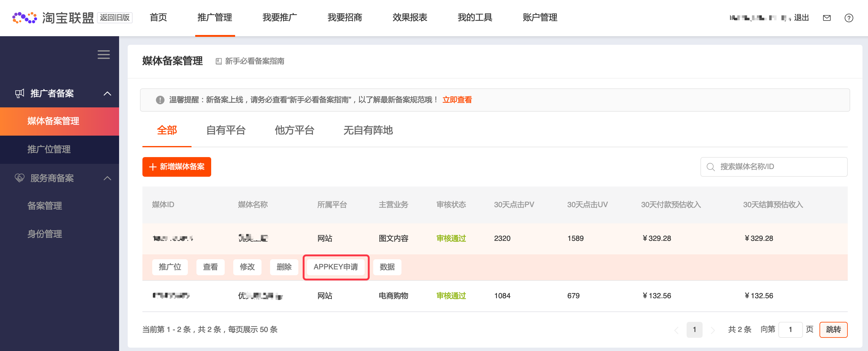Click 数据 action button
868x351 pixels.
[387, 267]
